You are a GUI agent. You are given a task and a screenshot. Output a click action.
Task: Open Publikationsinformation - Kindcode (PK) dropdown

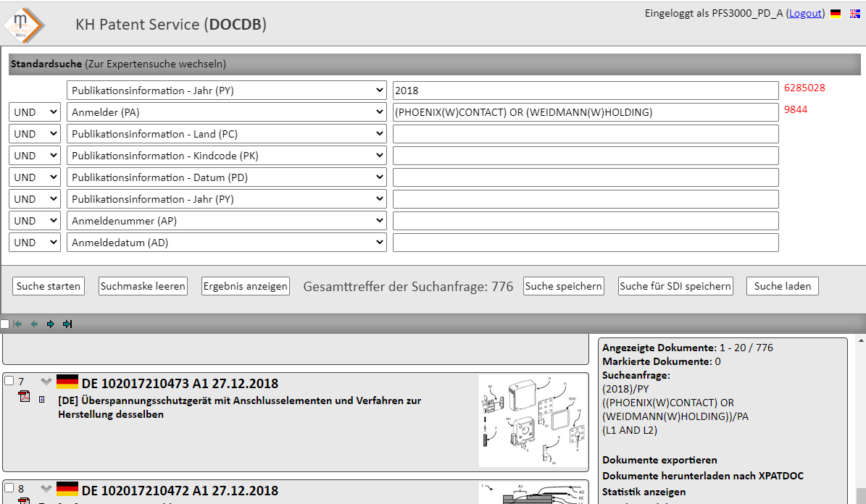coord(226,156)
